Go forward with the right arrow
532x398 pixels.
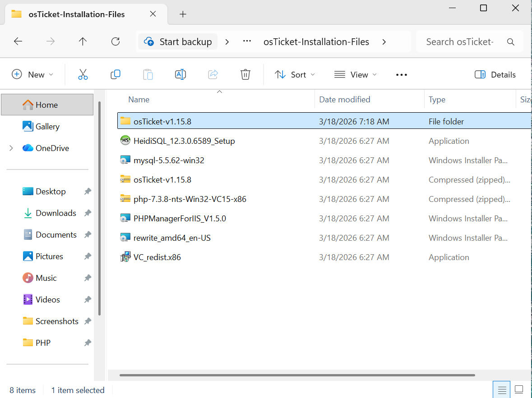pos(50,41)
